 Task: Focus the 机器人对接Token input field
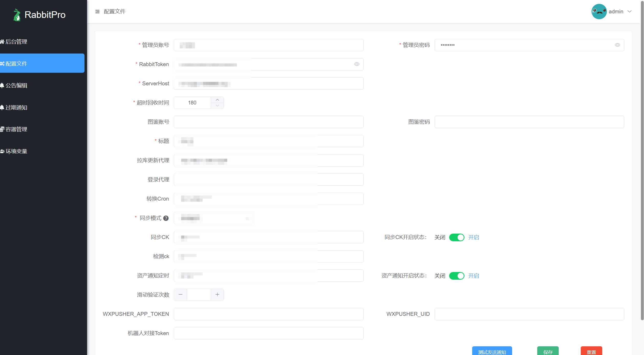coord(269,333)
